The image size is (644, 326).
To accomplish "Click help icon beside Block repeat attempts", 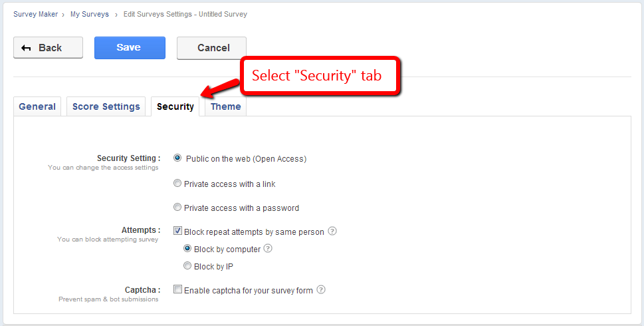I will click(332, 232).
